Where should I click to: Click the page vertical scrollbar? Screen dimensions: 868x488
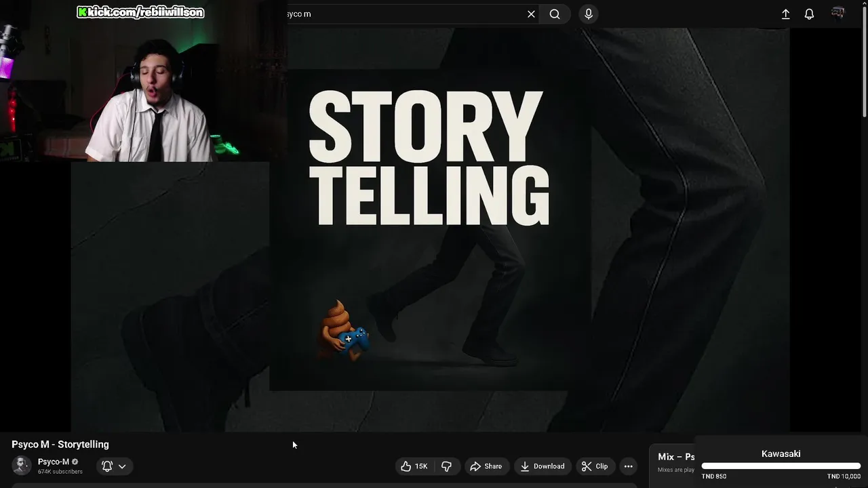864,61
